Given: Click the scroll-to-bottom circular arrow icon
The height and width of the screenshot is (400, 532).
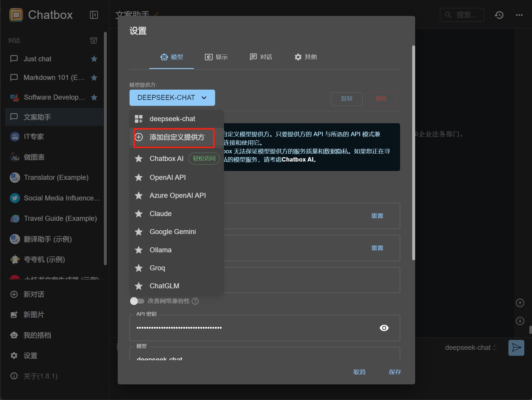Looking at the screenshot, I should (x=520, y=321).
